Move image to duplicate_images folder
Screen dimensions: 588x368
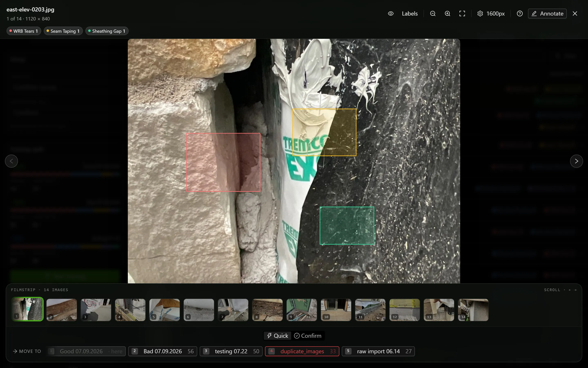coord(302,351)
